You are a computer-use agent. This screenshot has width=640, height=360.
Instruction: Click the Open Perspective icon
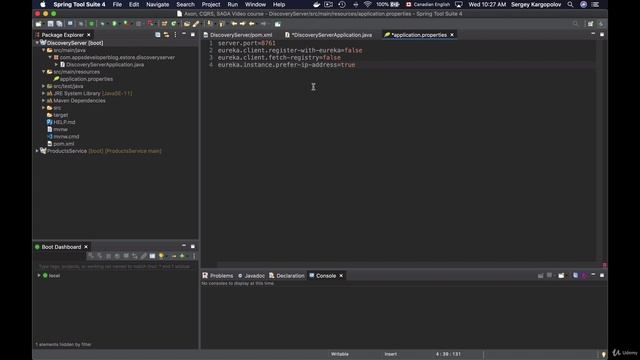590,24
